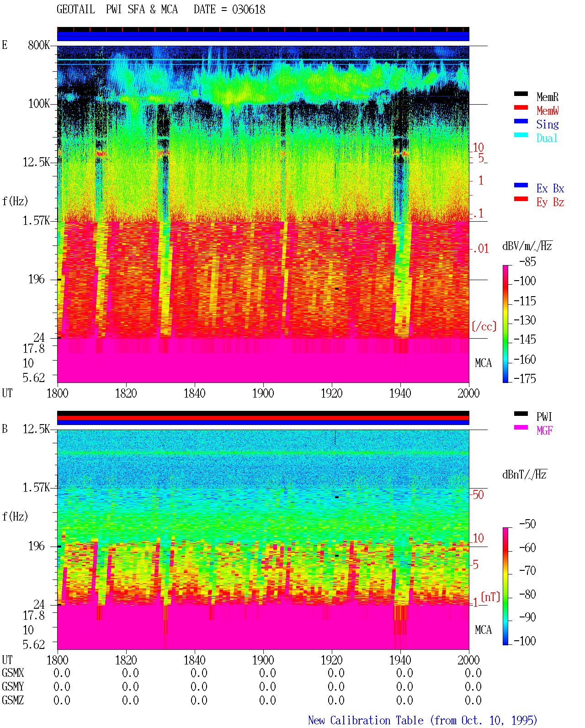Screen dimensions: 585x728
Task: Select the "Sing" legend label
Action: point(548,124)
